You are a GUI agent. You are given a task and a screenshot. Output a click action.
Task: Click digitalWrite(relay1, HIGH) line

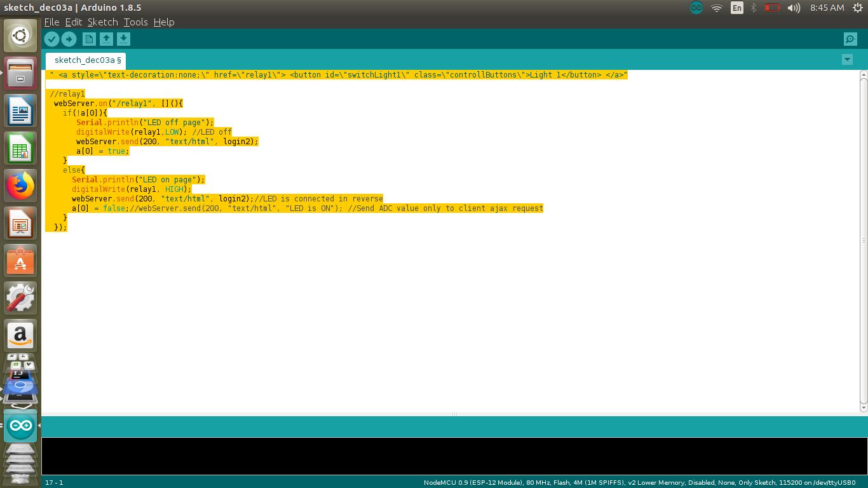(132, 189)
